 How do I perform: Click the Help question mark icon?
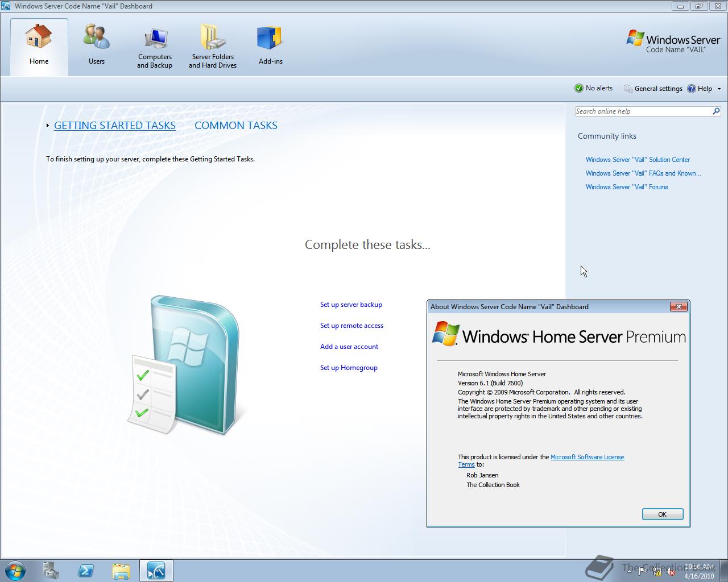[692, 89]
